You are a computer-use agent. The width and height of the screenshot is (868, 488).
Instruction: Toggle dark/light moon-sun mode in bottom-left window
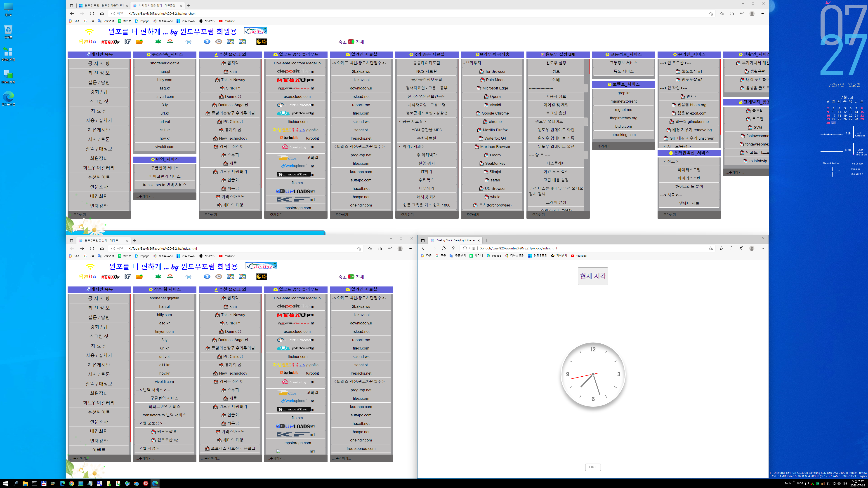262,277
